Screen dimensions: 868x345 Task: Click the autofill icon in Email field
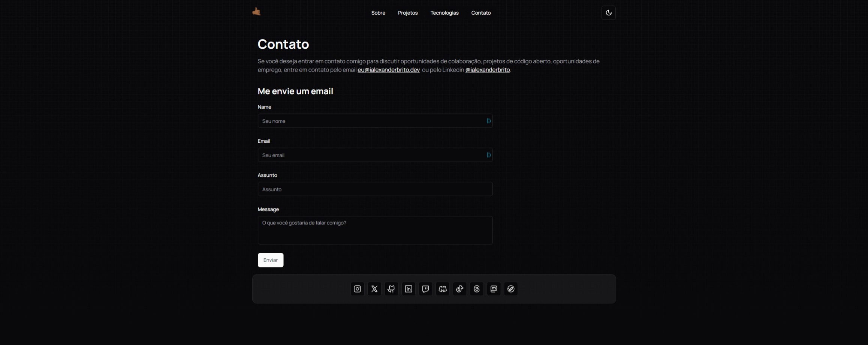pyautogui.click(x=488, y=155)
